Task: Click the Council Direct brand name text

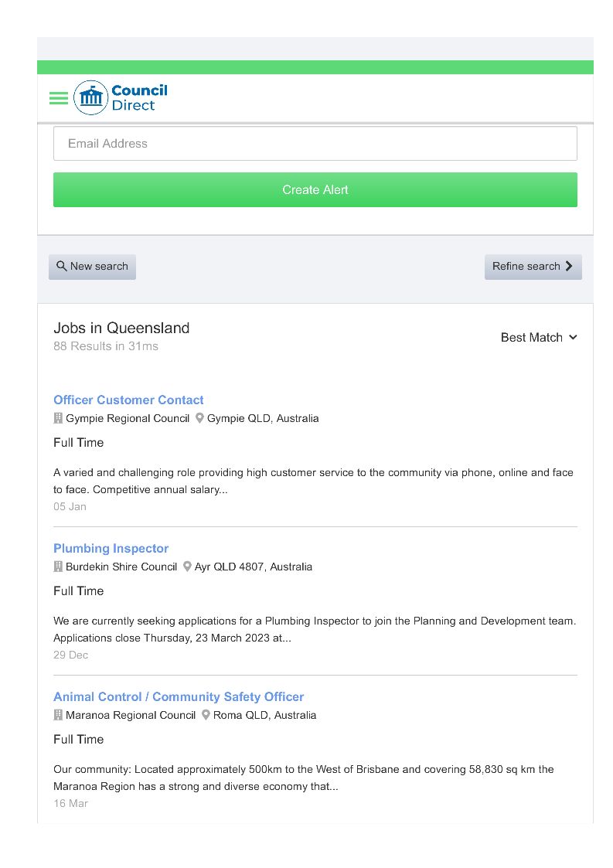Action: click(x=139, y=98)
